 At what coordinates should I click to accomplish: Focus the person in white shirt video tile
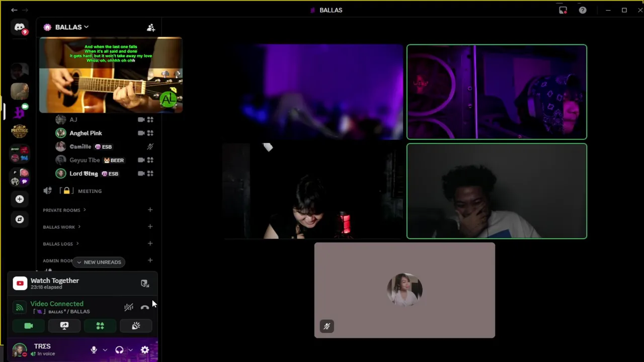(497, 191)
